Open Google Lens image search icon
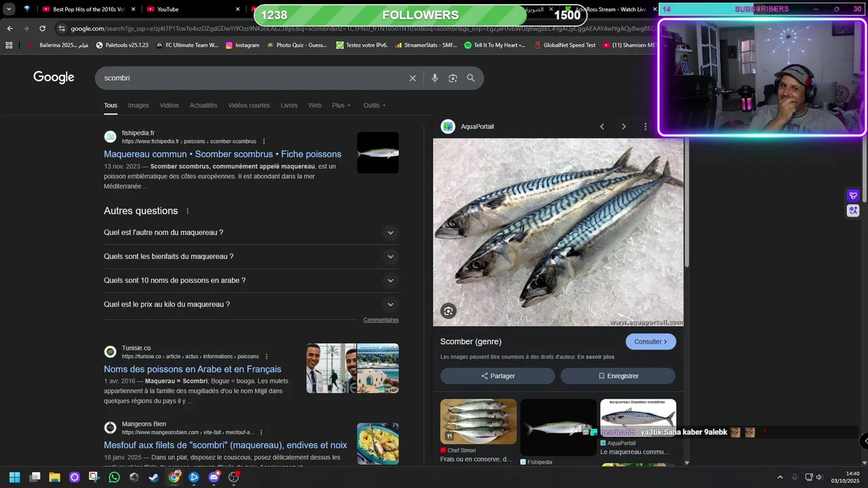 point(453,78)
